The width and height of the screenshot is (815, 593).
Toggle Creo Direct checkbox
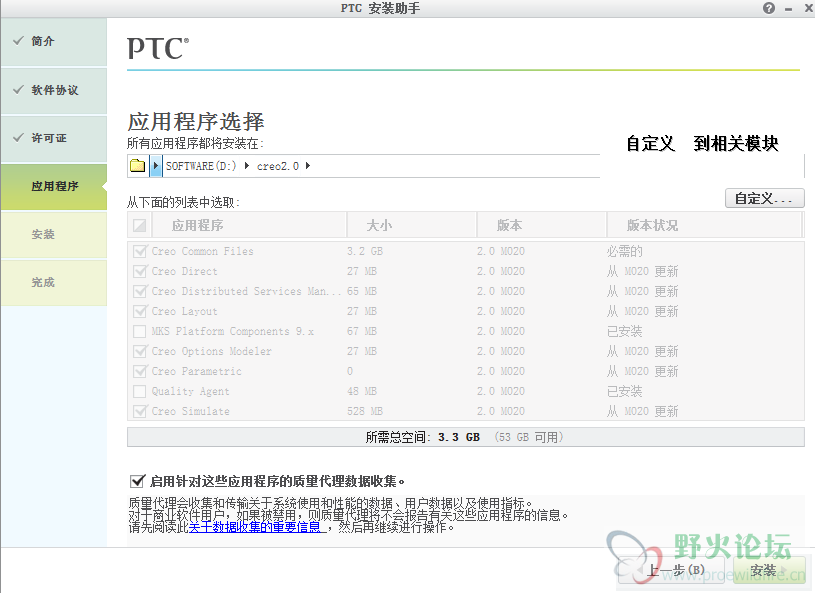click(x=139, y=271)
